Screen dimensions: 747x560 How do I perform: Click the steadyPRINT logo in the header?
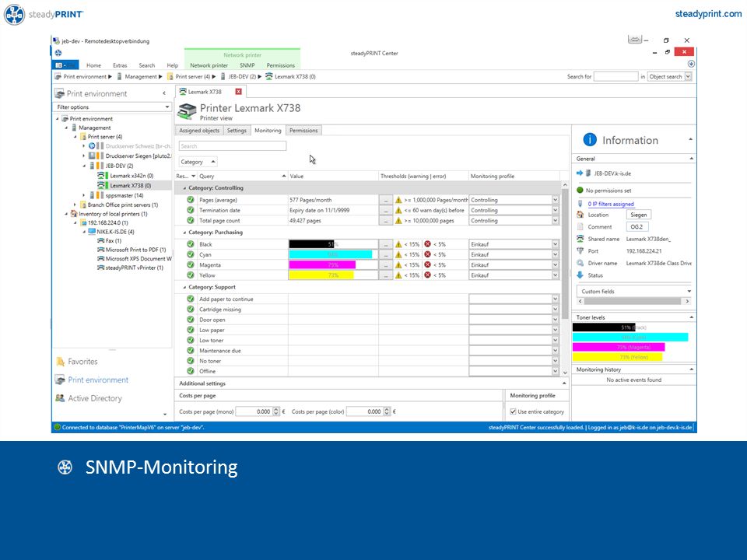[x=44, y=14]
